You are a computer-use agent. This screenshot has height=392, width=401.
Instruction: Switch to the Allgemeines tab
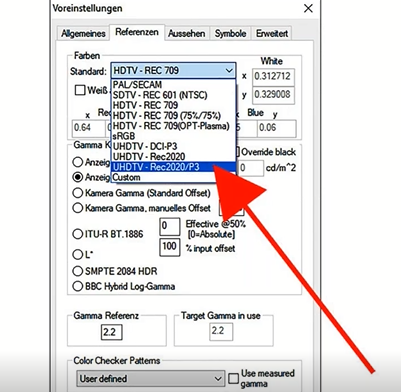point(83,33)
